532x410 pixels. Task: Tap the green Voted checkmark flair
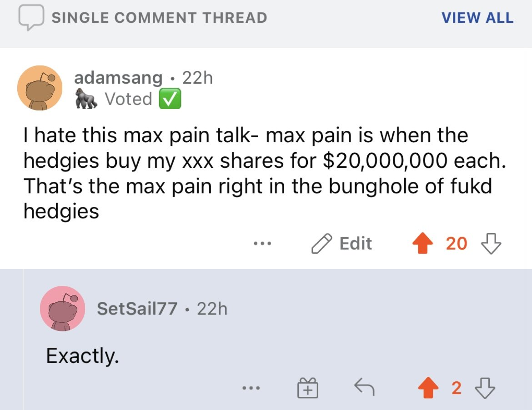tap(170, 99)
